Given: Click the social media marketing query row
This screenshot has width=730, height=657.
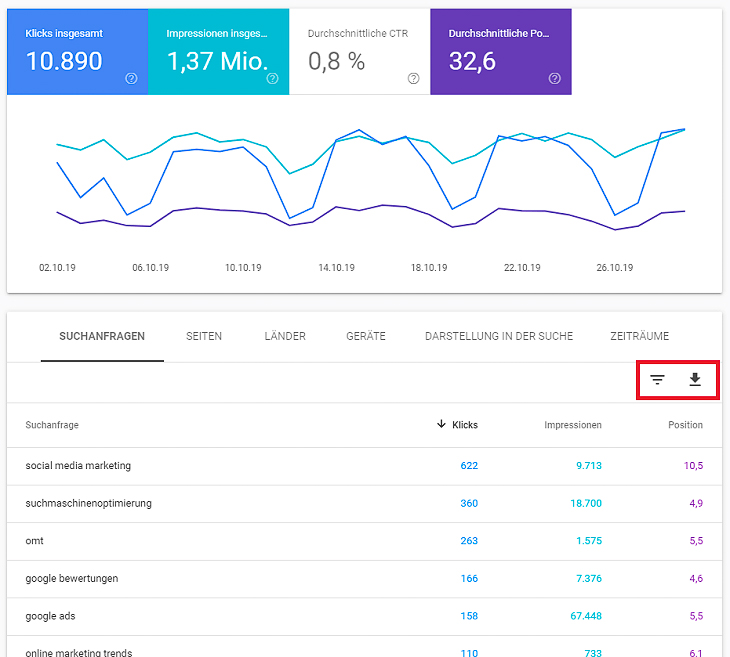Looking at the screenshot, I should pyautogui.click(x=78, y=466).
